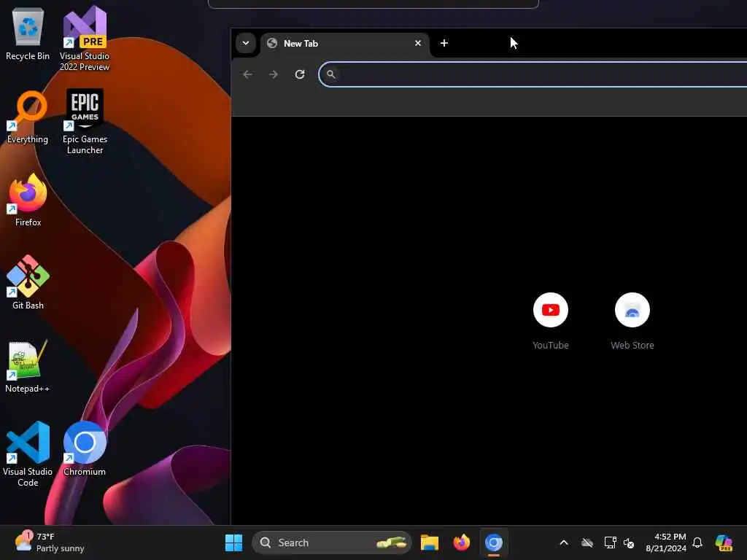Screen dimensions: 747x560
Task: Expand the tab search dropdown chevron
Action: tap(246, 43)
